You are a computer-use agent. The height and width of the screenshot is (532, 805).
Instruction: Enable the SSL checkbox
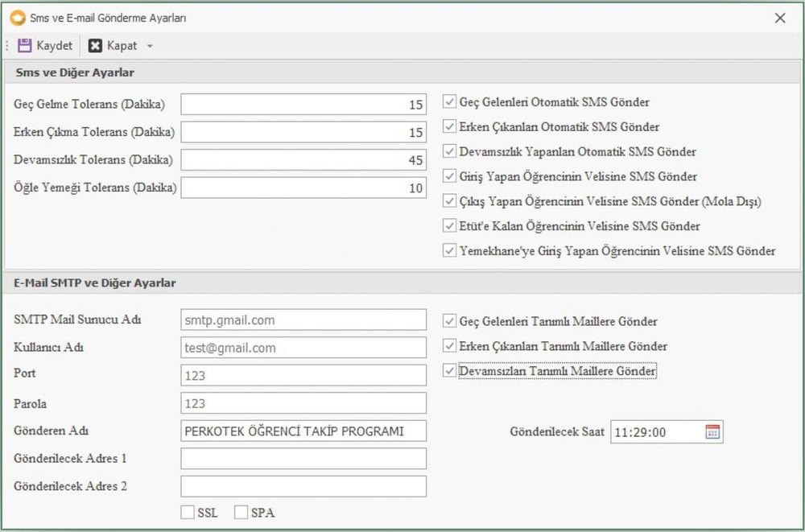pyautogui.click(x=188, y=513)
